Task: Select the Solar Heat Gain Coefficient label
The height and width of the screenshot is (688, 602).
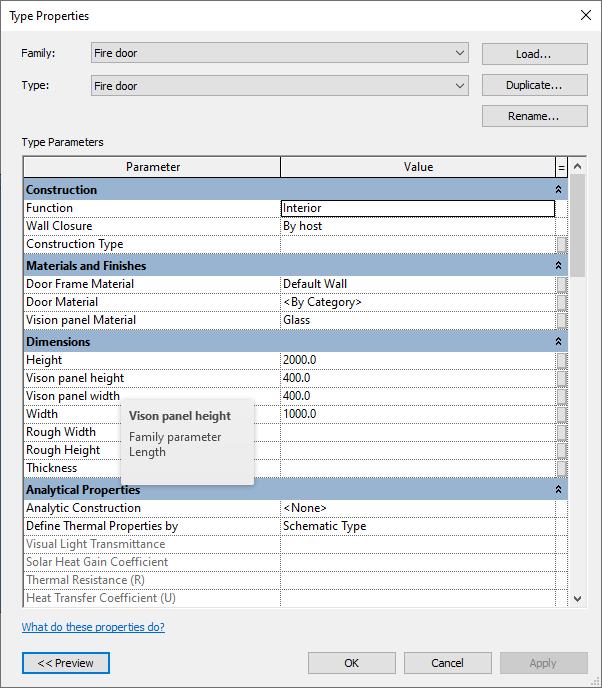Action: click(x=97, y=562)
